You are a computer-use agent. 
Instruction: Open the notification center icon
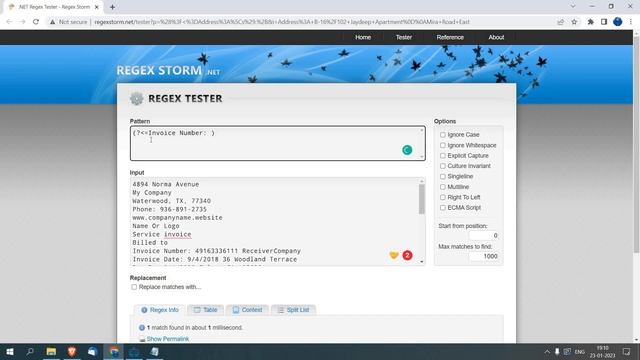coord(627,351)
